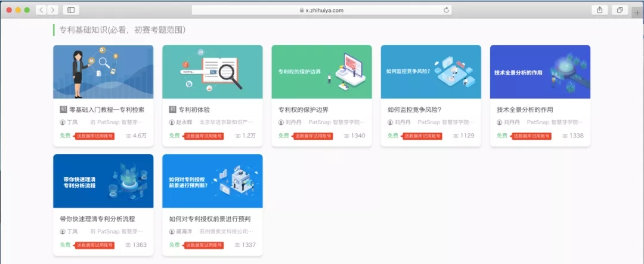Open the Safari share menu
This screenshot has width=644, height=264.
600,10
